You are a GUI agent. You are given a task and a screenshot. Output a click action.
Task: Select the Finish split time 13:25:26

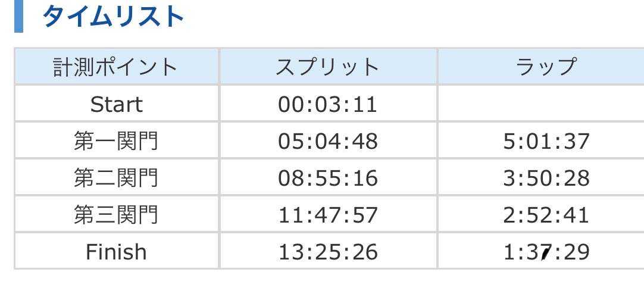click(327, 252)
